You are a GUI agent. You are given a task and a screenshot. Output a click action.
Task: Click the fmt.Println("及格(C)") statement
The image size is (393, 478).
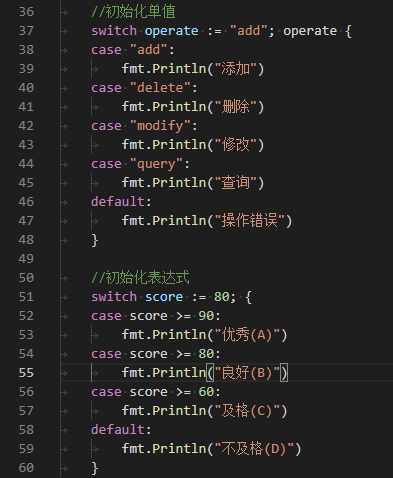pyautogui.click(x=205, y=411)
